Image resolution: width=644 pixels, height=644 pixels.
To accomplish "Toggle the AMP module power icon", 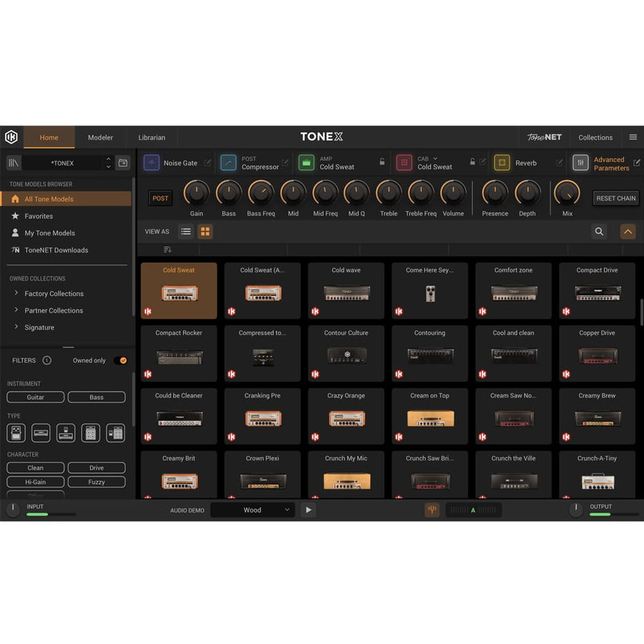I will (306, 162).
